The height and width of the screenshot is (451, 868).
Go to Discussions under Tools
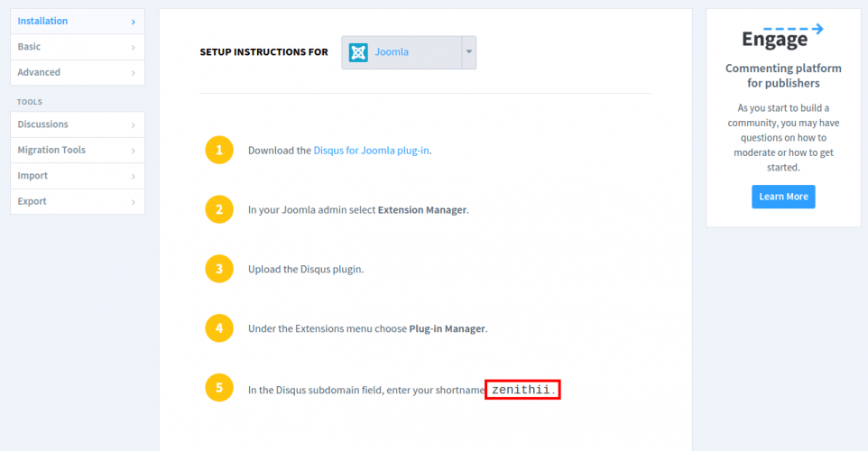pos(78,124)
